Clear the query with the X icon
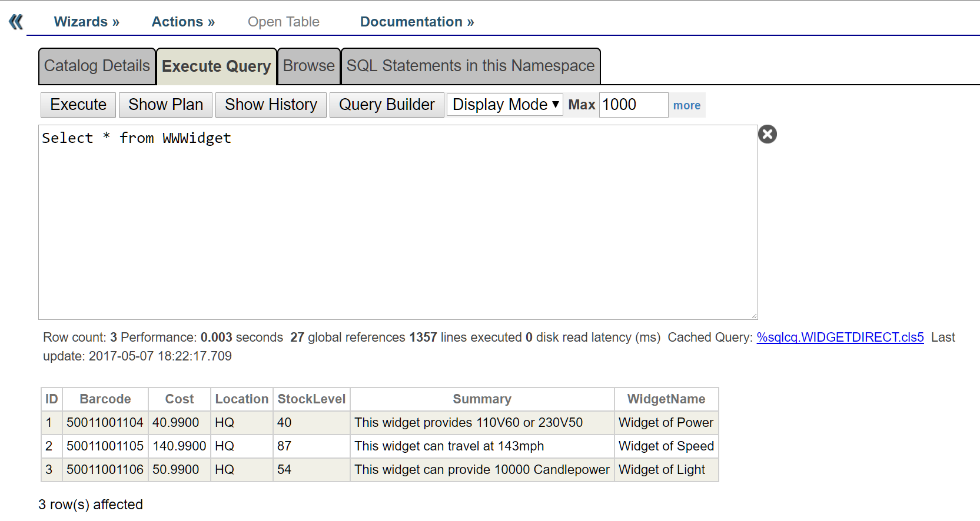This screenshot has width=980, height=521. (767, 135)
